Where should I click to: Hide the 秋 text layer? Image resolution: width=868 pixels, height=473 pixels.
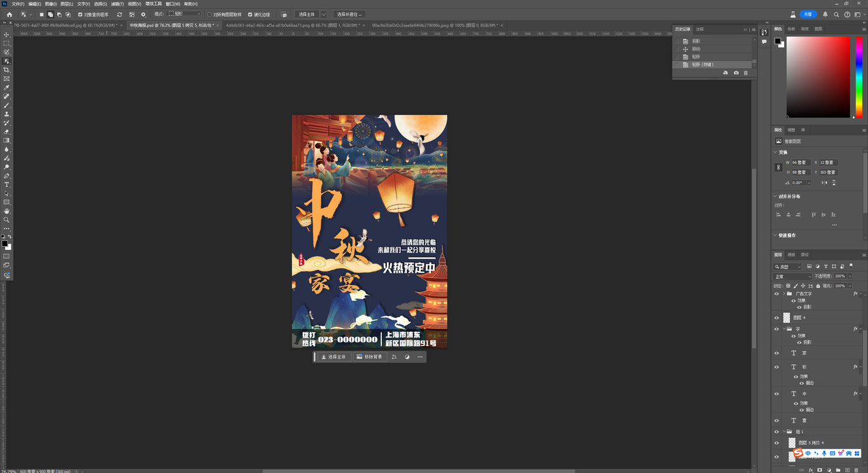[x=776, y=367]
